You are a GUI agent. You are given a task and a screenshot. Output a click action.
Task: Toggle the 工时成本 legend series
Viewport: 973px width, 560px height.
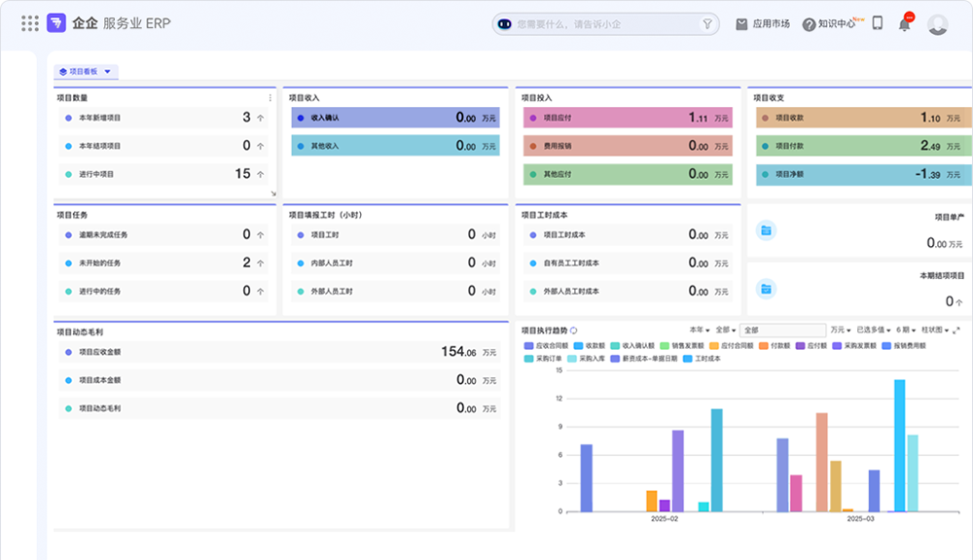tap(702, 359)
